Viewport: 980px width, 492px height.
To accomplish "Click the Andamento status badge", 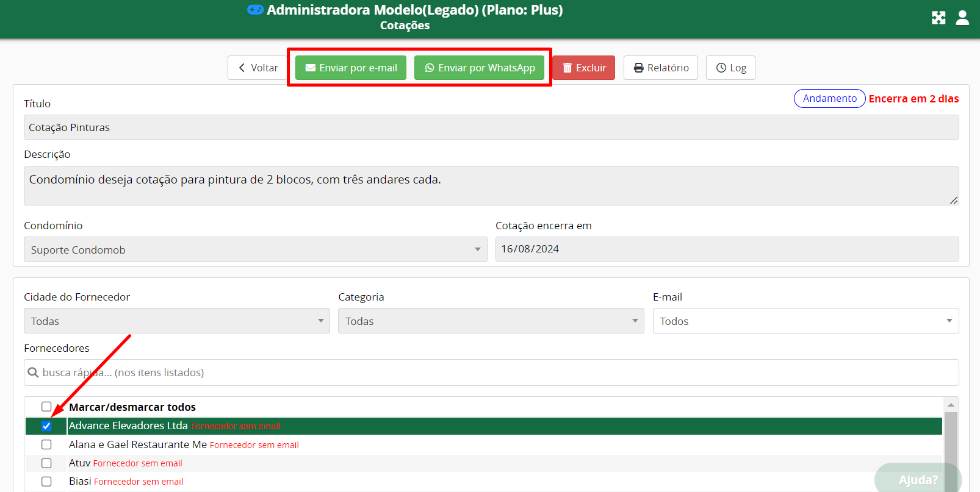I will 829,98.
